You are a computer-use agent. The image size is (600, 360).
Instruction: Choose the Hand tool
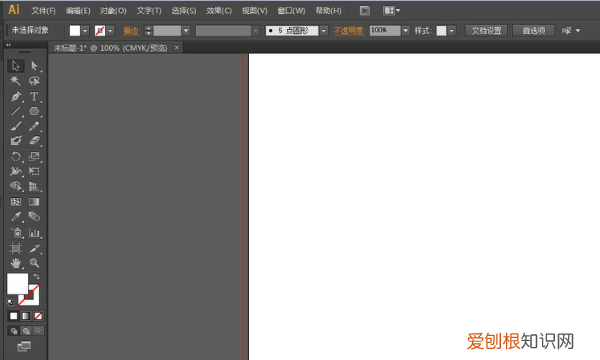[x=16, y=263]
